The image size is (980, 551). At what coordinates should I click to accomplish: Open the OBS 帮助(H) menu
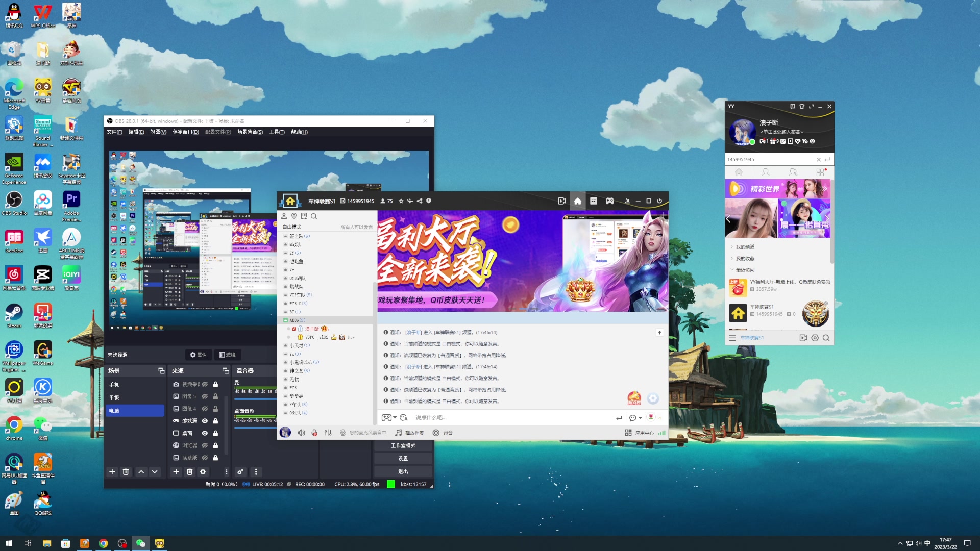pos(299,132)
